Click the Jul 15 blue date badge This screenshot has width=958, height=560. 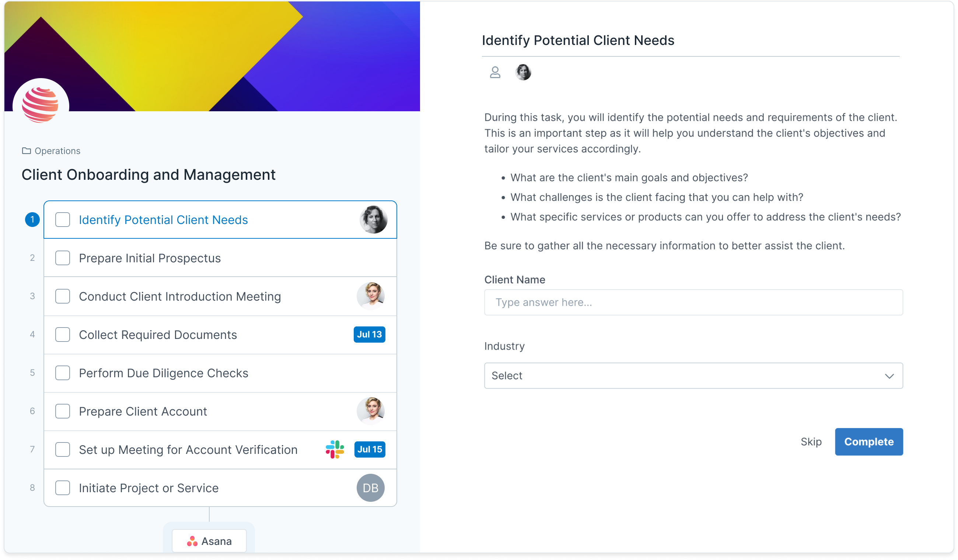pyautogui.click(x=370, y=449)
